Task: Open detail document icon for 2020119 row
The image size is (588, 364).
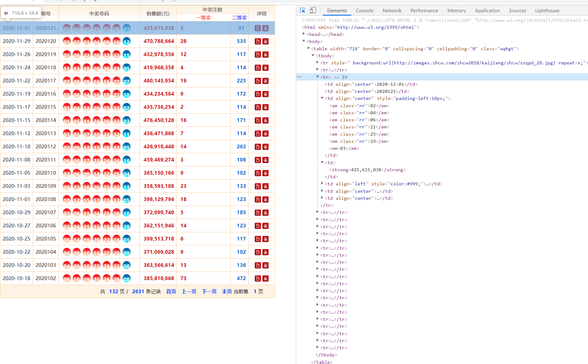Action: (258, 55)
